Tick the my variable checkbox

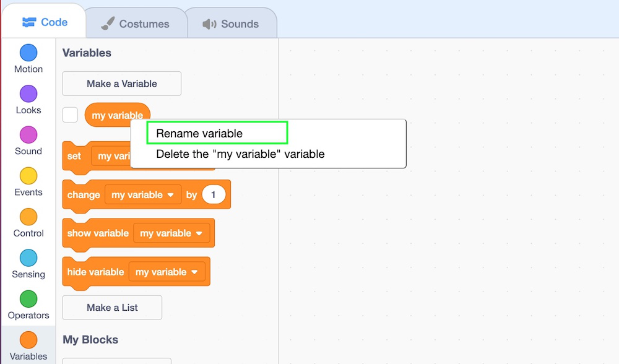[71, 115]
